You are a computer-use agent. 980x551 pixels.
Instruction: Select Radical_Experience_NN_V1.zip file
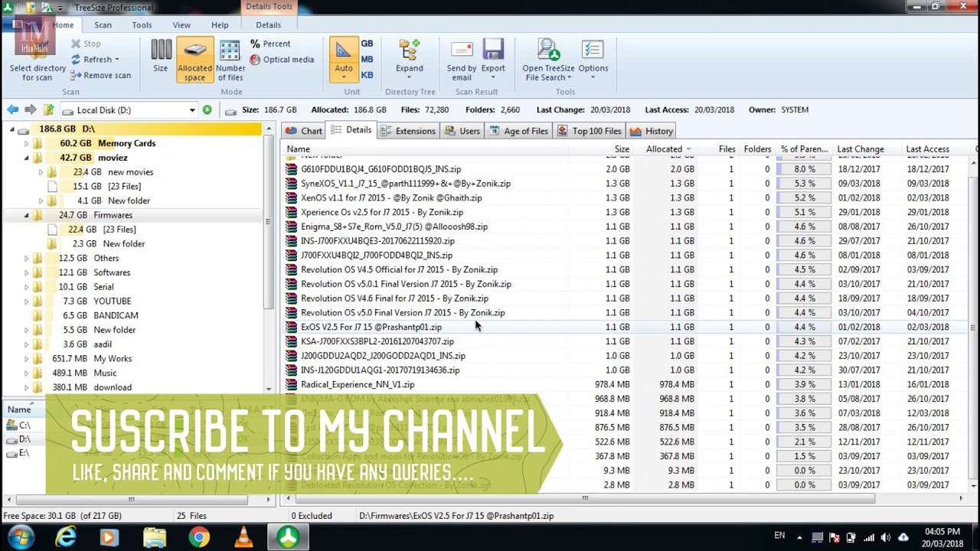tap(358, 384)
